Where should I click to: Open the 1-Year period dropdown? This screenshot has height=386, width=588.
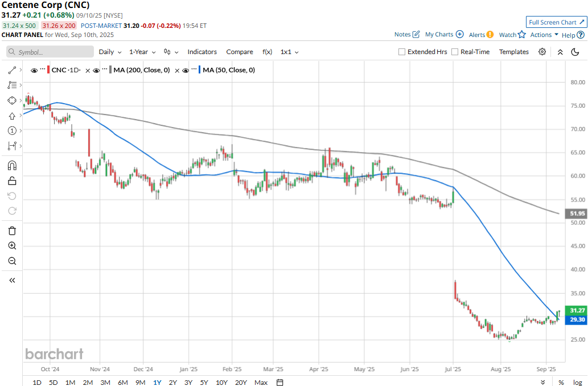[142, 52]
